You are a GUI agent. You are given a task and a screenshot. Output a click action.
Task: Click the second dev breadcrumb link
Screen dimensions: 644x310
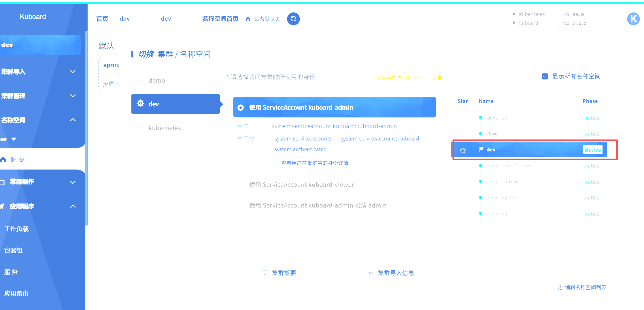[x=166, y=19]
